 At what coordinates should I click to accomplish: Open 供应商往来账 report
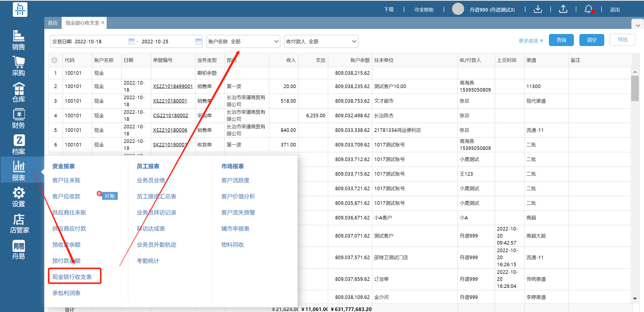[69, 212]
